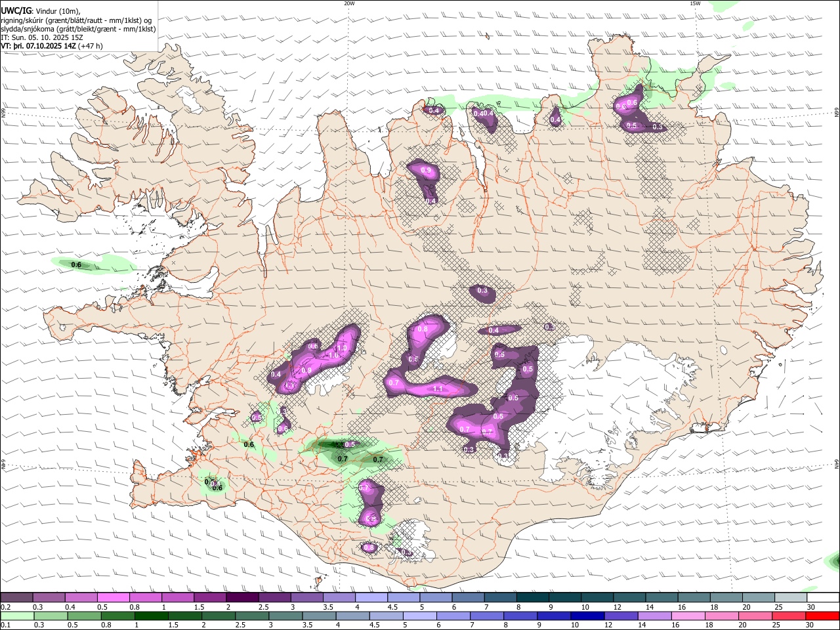The width and height of the screenshot is (840, 630).
Task: Select bottom legend pink swatch starting at 18
Action: (723, 616)
